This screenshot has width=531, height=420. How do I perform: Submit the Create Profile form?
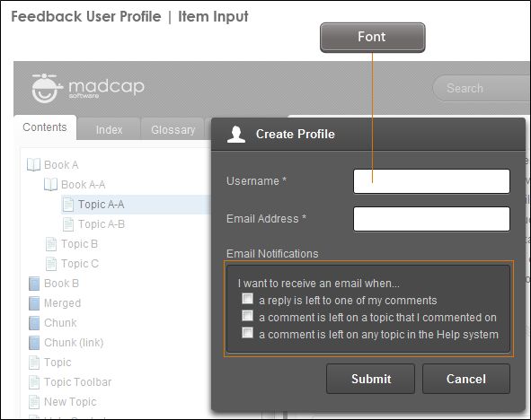tap(370, 379)
